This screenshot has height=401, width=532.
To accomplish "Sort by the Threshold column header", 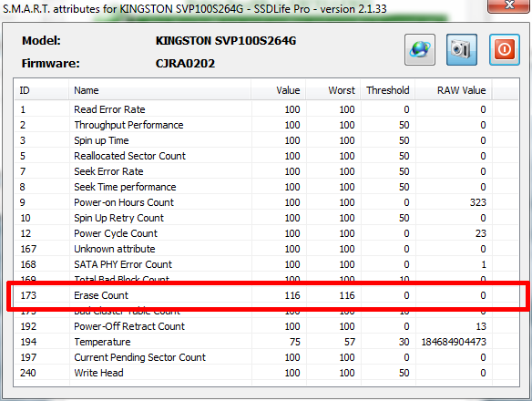I will 388,90.
